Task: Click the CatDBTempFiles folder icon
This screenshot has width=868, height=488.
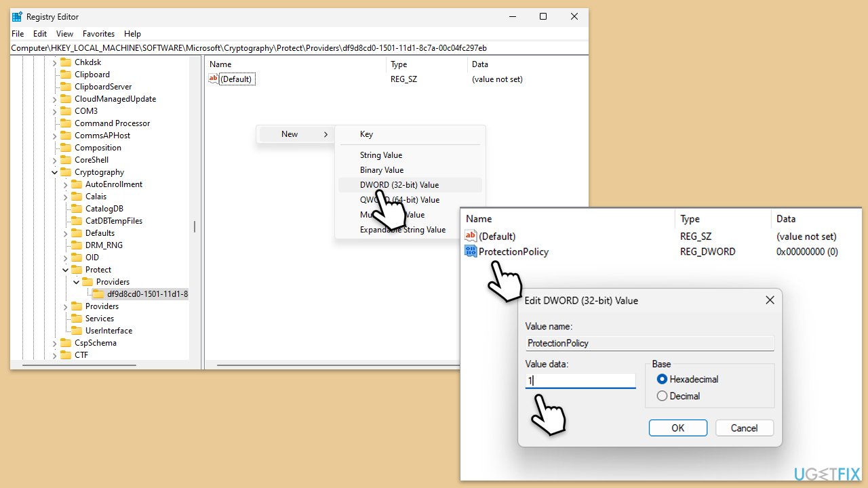Action: click(x=77, y=221)
